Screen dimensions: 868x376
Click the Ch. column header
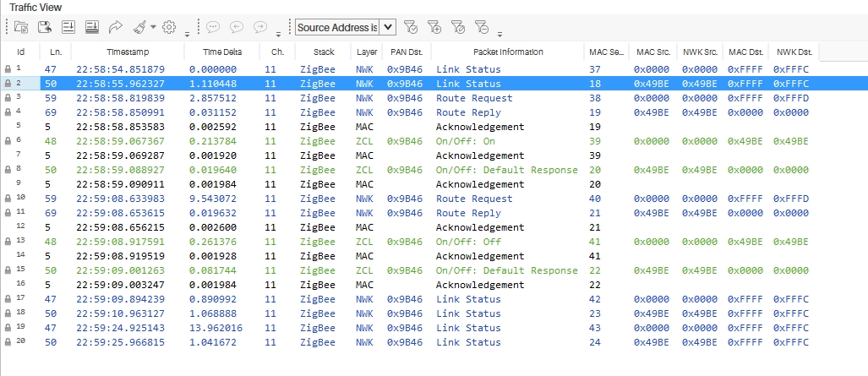click(277, 52)
